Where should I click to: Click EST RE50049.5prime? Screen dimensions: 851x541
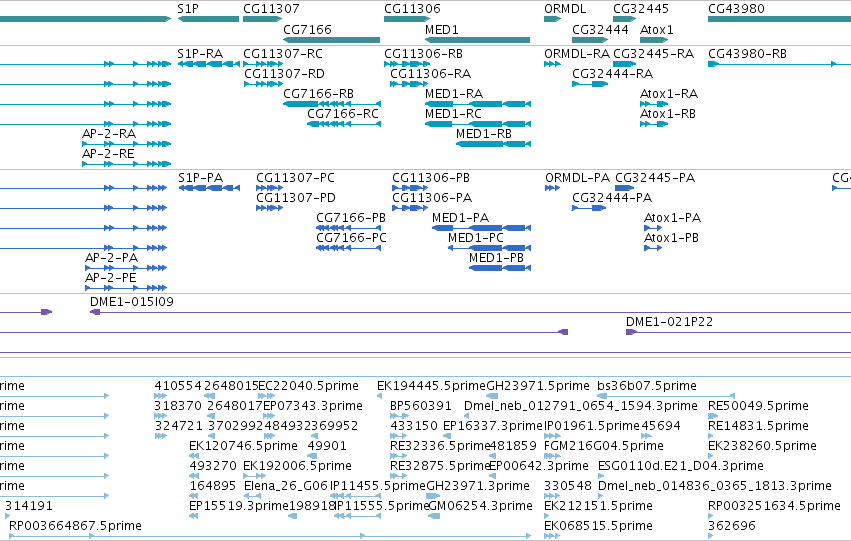[758, 406]
